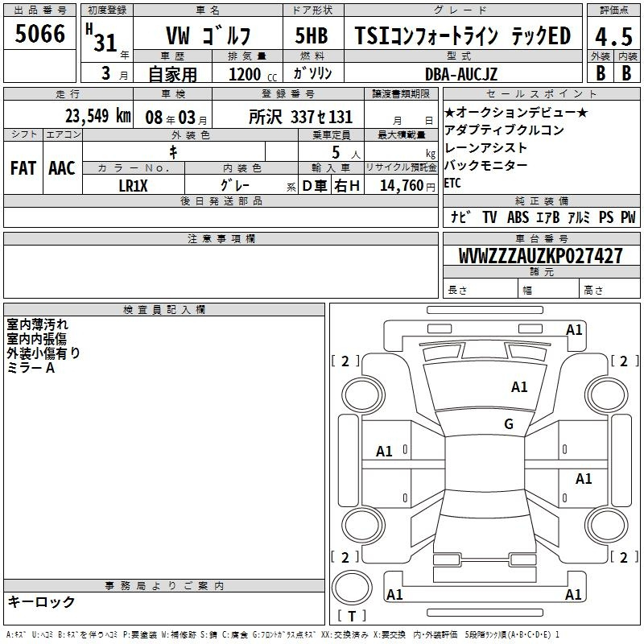Viewport: 644px width, 644px height.
Task: Select the chassis number WVWZZZAUZKP027427
Action: [540, 256]
